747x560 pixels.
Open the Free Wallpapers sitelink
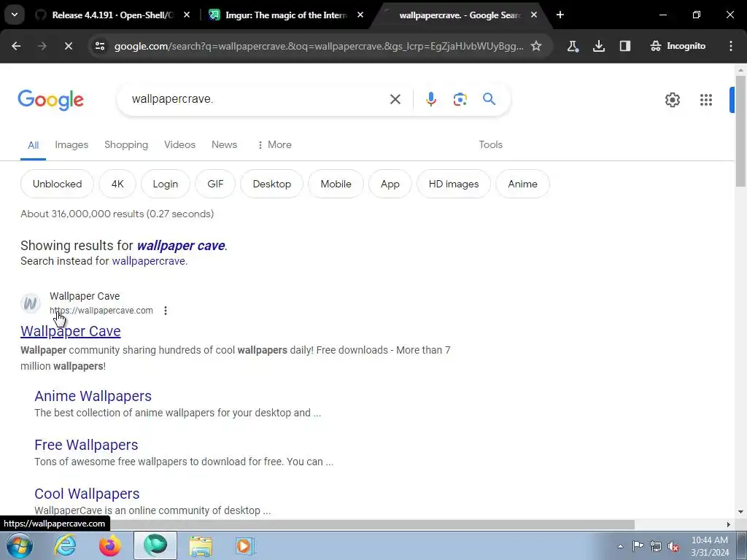pos(86,445)
